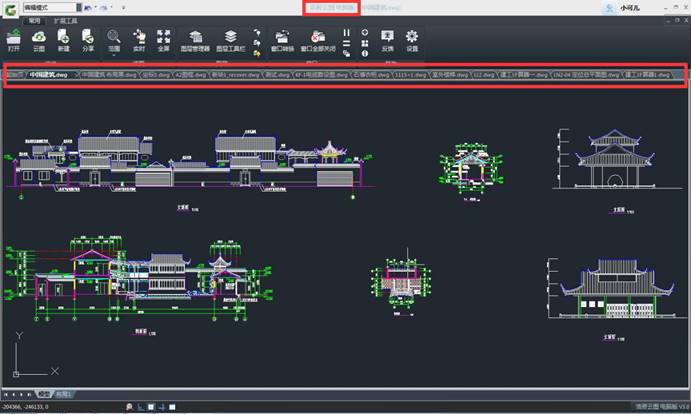Select the 布局1 layout tab at bottom
Viewport: 691px width, 414px height.
pos(63,395)
